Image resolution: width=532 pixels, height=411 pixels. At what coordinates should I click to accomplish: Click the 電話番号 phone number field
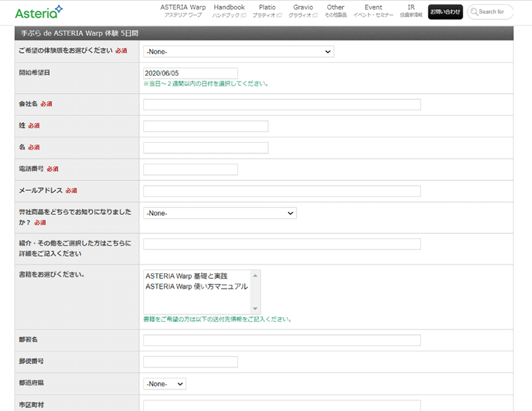190,170
